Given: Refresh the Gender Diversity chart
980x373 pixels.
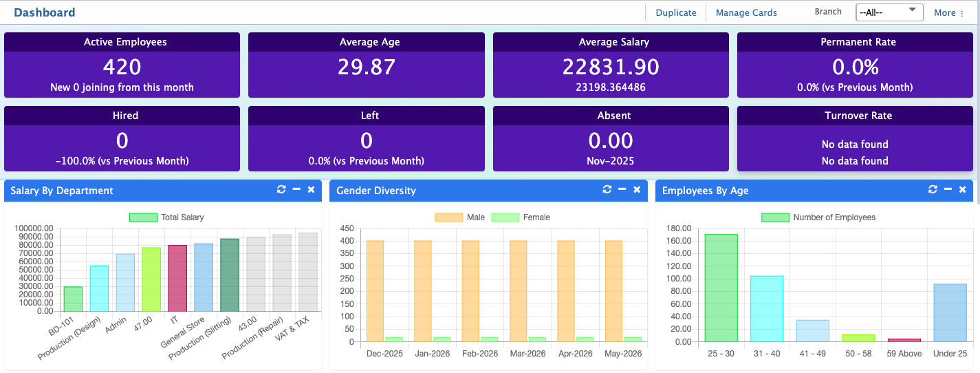Looking at the screenshot, I should tap(607, 190).
